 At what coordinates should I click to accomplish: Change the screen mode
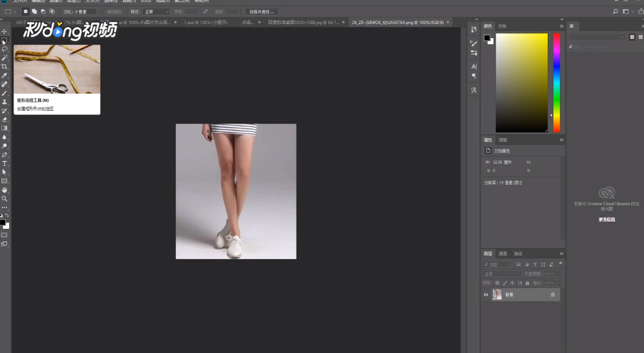4,244
